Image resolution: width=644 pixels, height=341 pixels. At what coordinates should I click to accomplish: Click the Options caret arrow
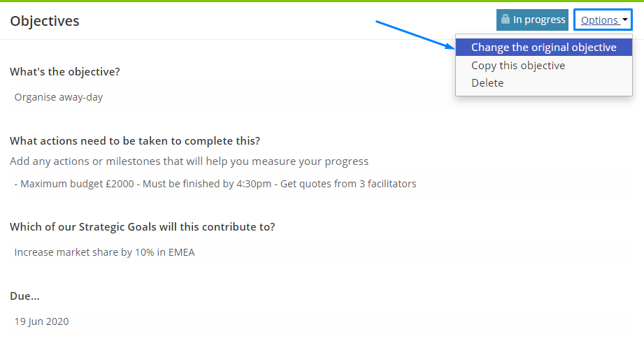(624, 20)
